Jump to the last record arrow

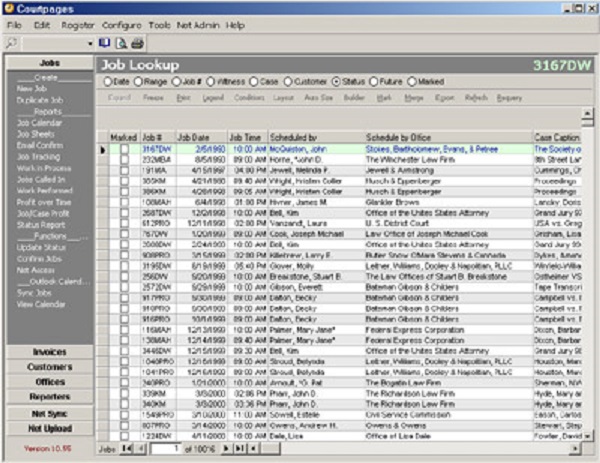pyautogui.click(x=240, y=448)
